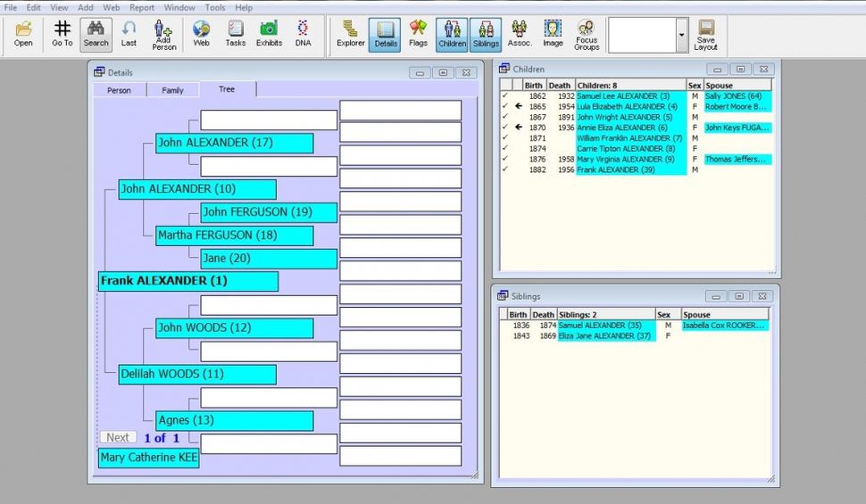866x504 pixels.
Task: Open the Exhibits camera icon
Action: tap(269, 34)
